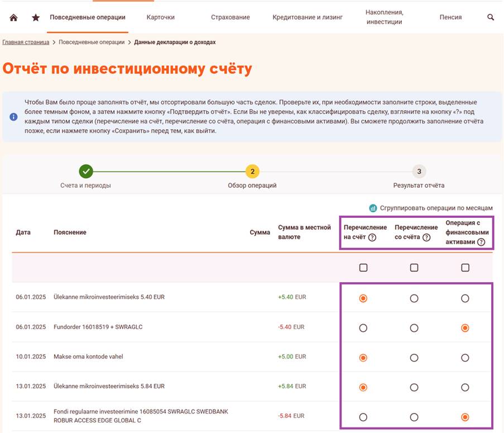Open Кредитование и лизинг menu
The image size is (504, 433).
308,17
